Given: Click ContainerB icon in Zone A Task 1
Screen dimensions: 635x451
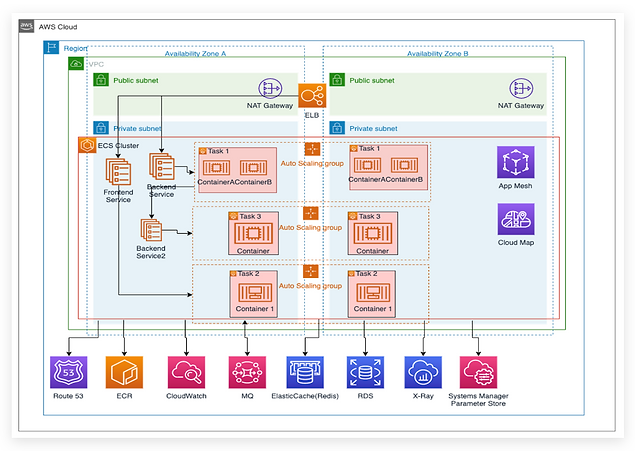Looking at the screenshot, I should [254, 168].
